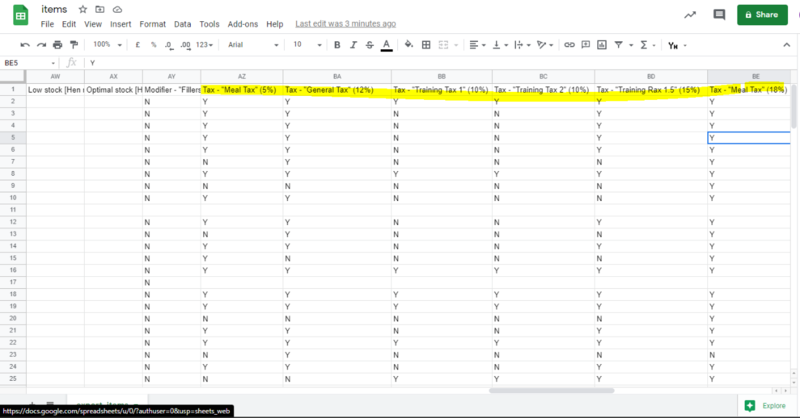Click the Undo icon in toolbar
Screen dimensions: 800x418
pyautogui.click(x=25, y=44)
